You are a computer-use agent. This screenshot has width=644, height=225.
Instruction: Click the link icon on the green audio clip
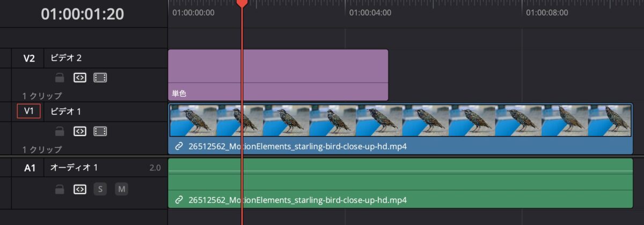coord(179,200)
